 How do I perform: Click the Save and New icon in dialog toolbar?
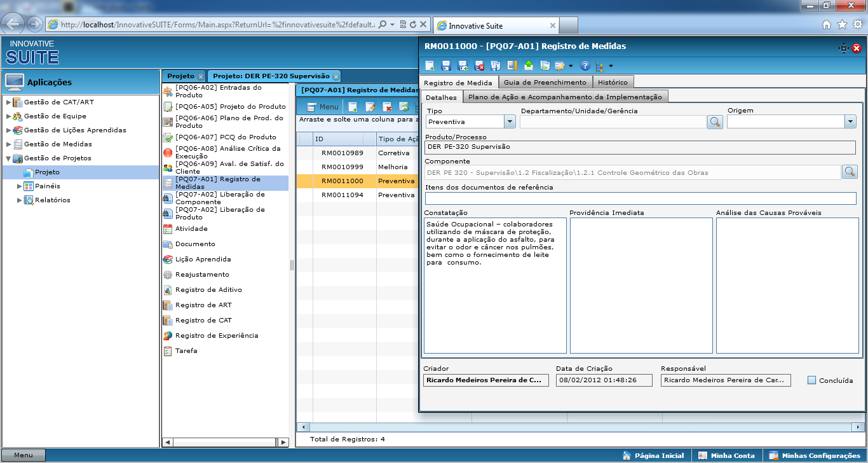[463, 66]
